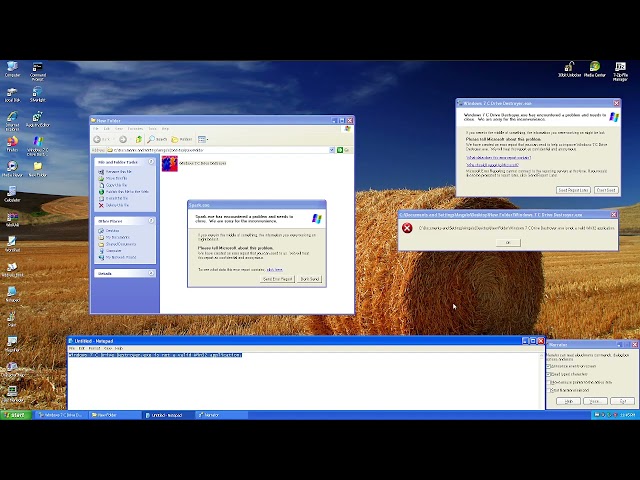Open Favorites menu in New Folder window

(135, 129)
